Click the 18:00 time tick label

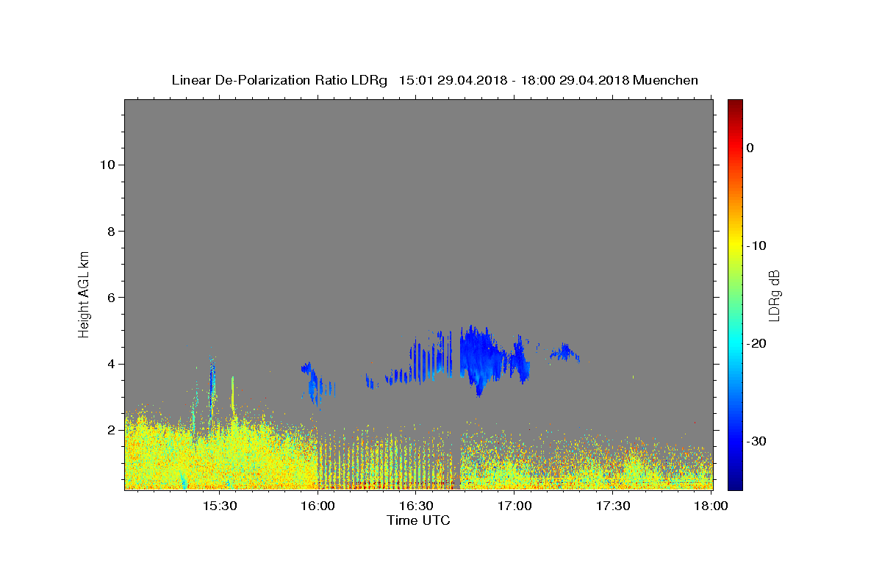pos(711,506)
